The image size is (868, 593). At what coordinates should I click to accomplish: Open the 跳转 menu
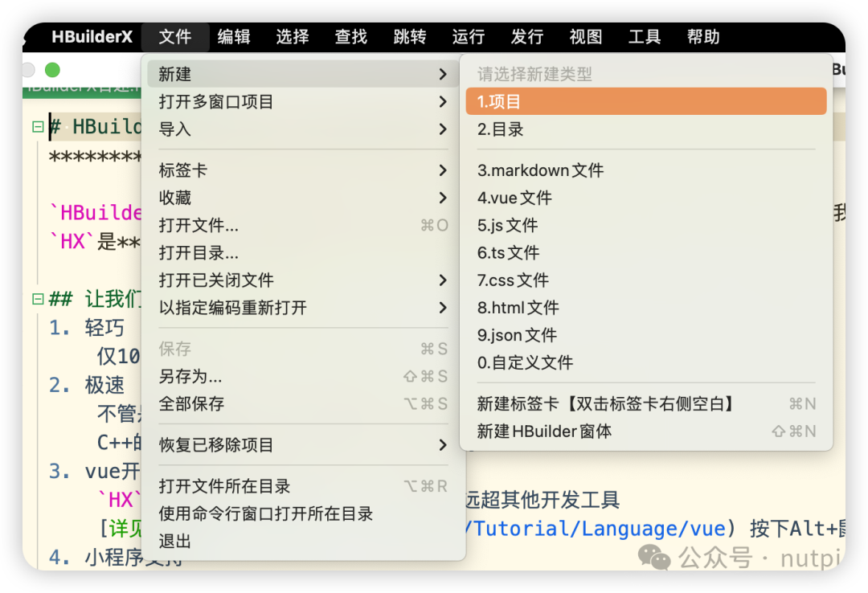pyautogui.click(x=410, y=37)
